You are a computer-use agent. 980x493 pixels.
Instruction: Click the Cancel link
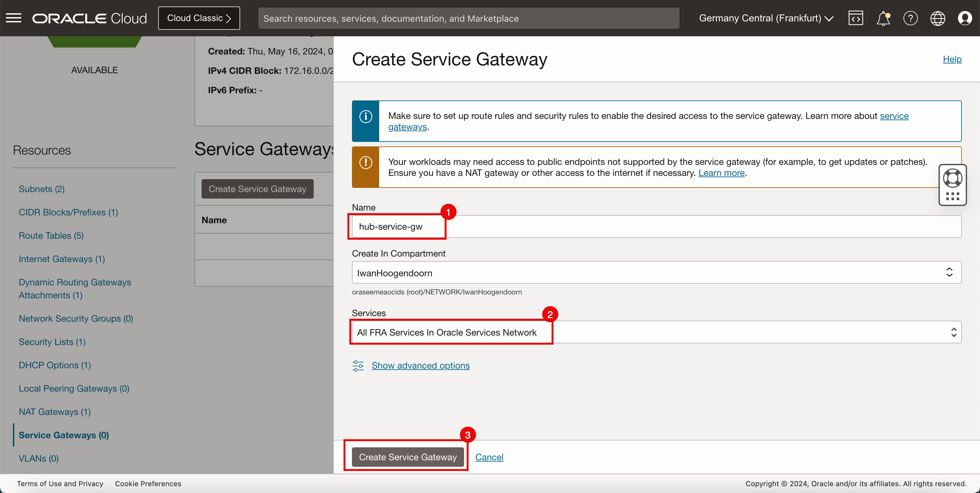(489, 457)
